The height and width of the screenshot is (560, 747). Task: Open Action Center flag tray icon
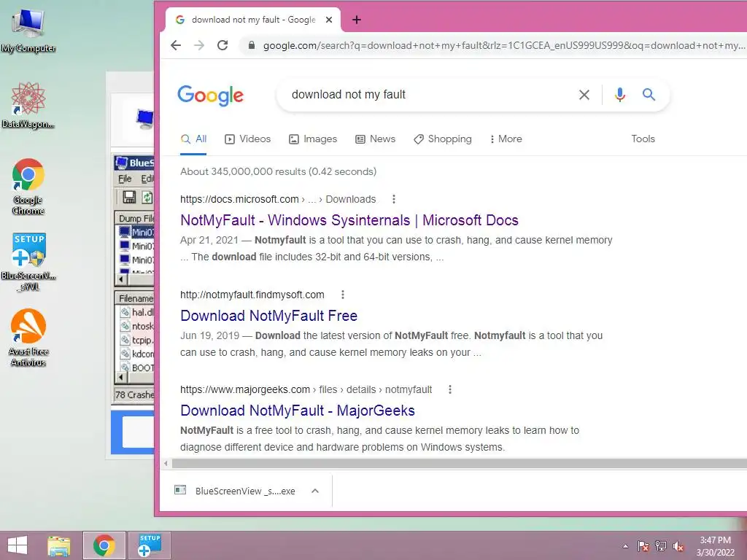tap(643, 546)
